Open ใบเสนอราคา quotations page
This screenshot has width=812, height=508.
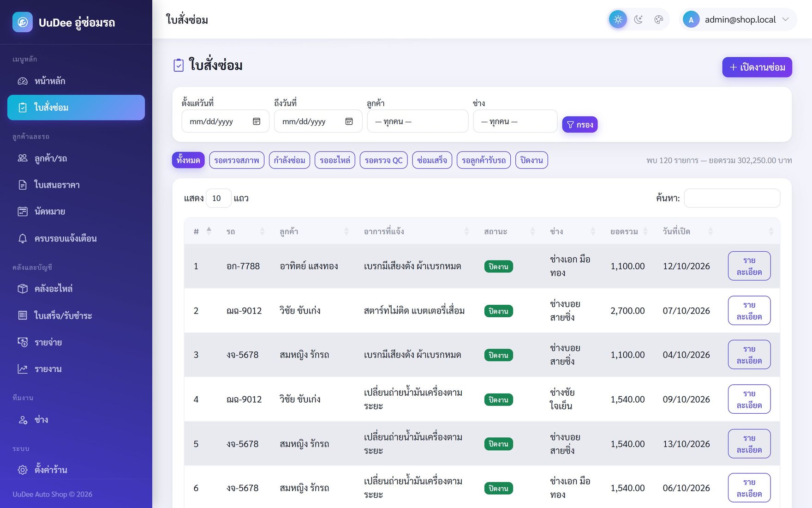pyautogui.click(x=76, y=185)
